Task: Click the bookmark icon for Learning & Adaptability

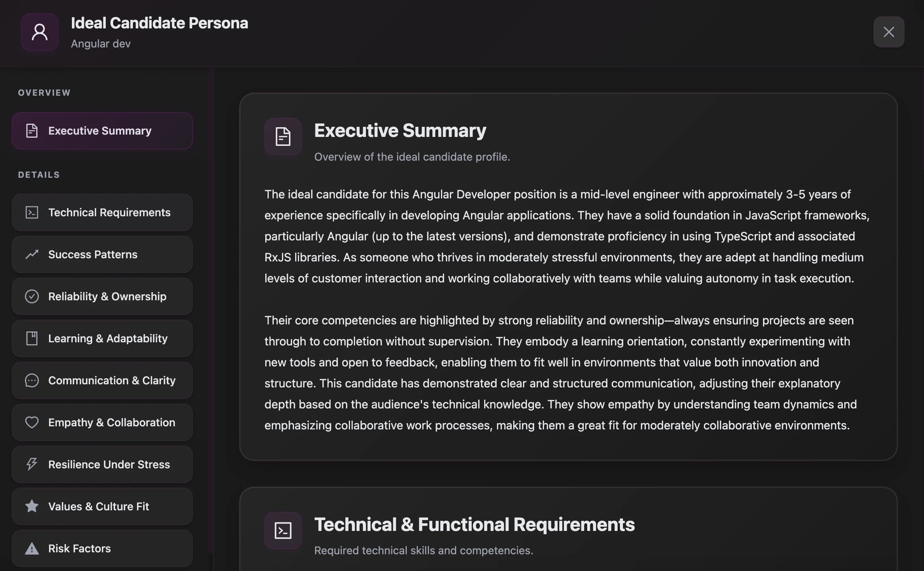Action: click(32, 338)
